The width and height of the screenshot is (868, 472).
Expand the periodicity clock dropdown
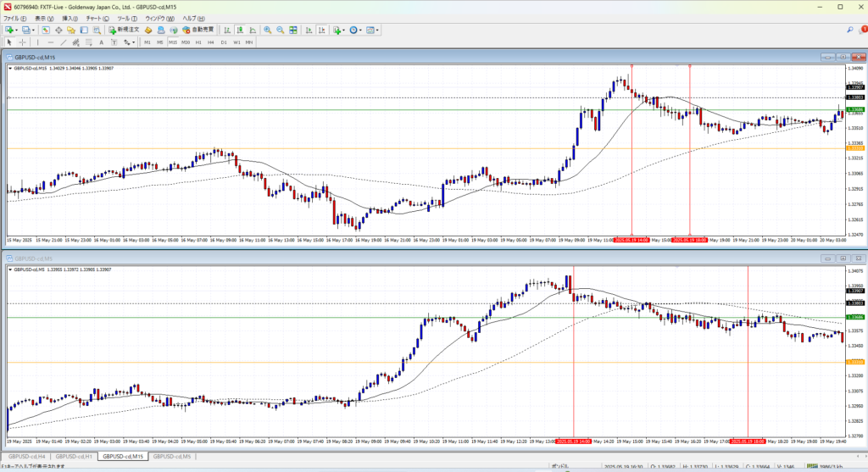(x=362, y=31)
